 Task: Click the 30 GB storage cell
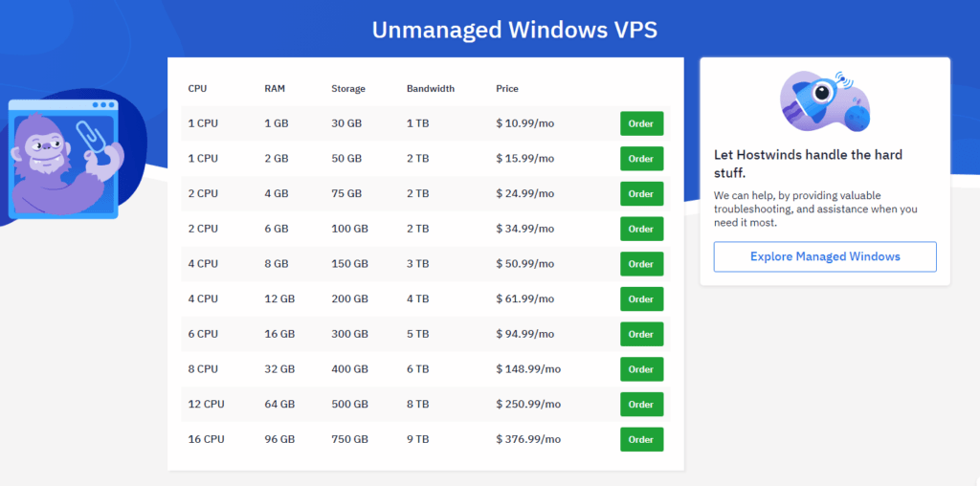(346, 123)
